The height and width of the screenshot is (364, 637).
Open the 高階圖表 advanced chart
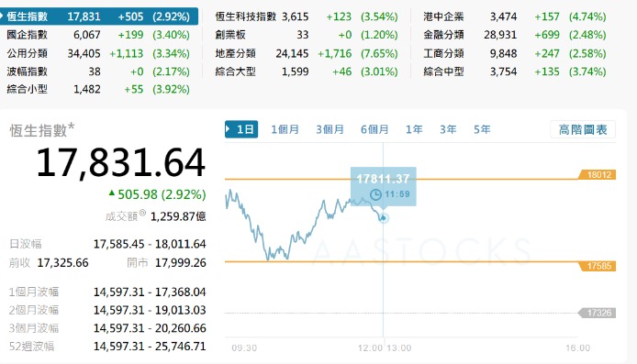[x=583, y=129]
